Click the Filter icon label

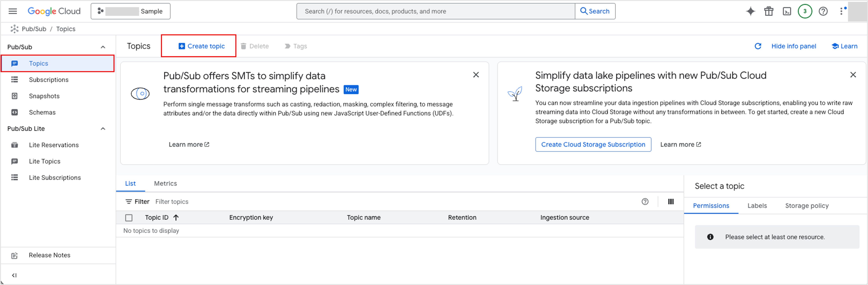(x=137, y=202)
